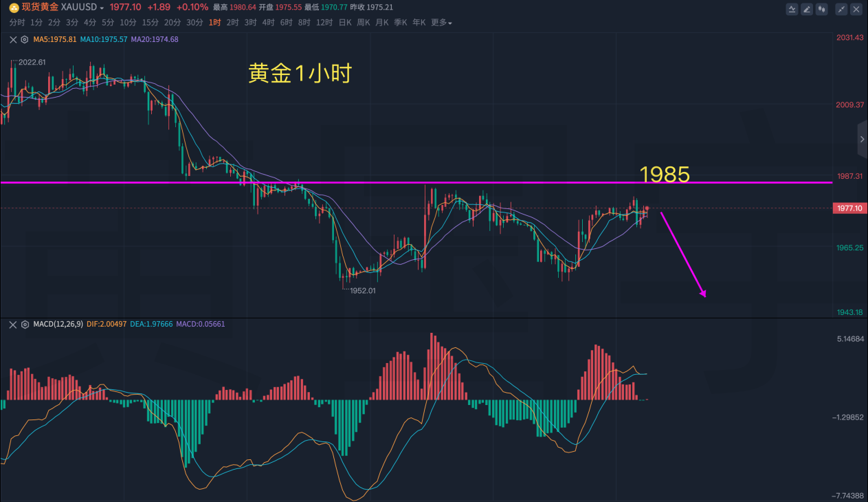Click the 2022.61 high price marker
Viewport: 868px width, 502px height.
(32, 62)
